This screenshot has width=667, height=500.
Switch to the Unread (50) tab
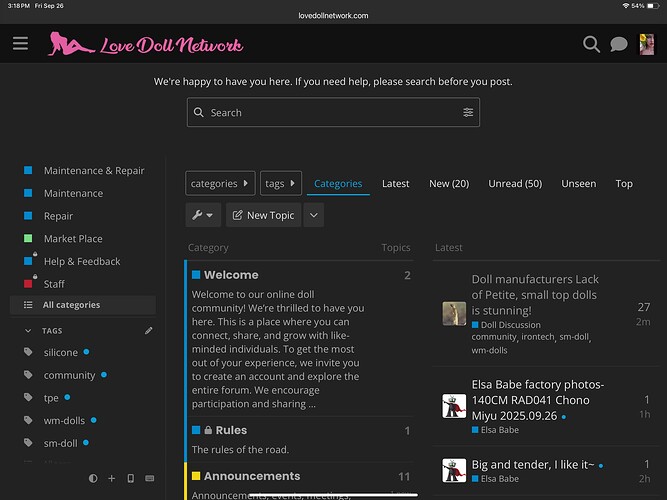pyautogui.click(x=514, y=184)
